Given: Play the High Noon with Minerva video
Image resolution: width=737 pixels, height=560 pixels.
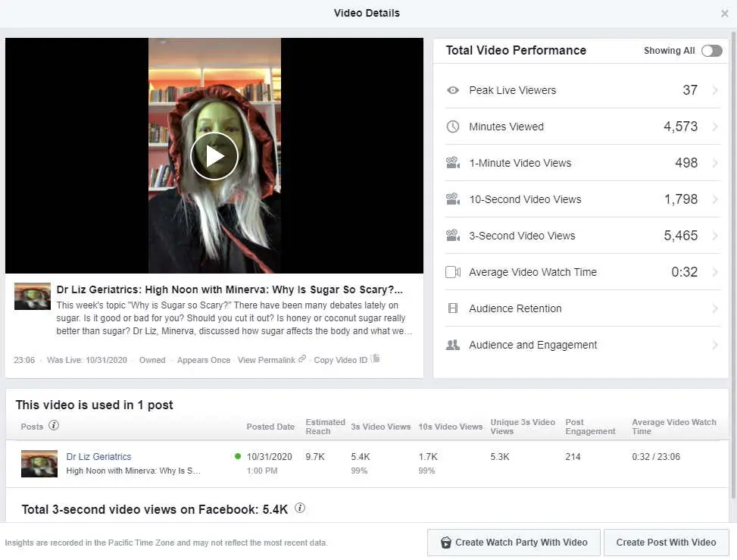Looking at the screenshot, I should pos(214,156).
